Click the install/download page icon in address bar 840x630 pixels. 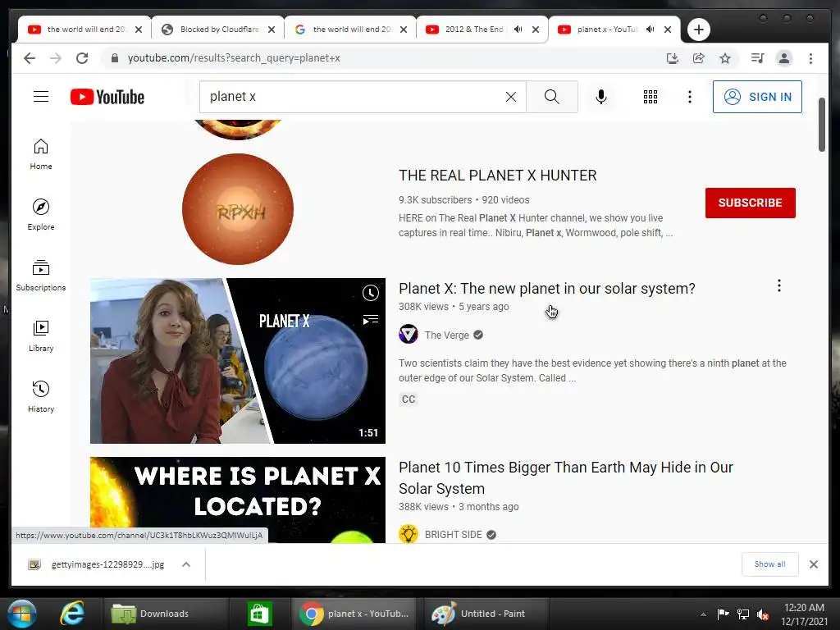tap(673, 58)
